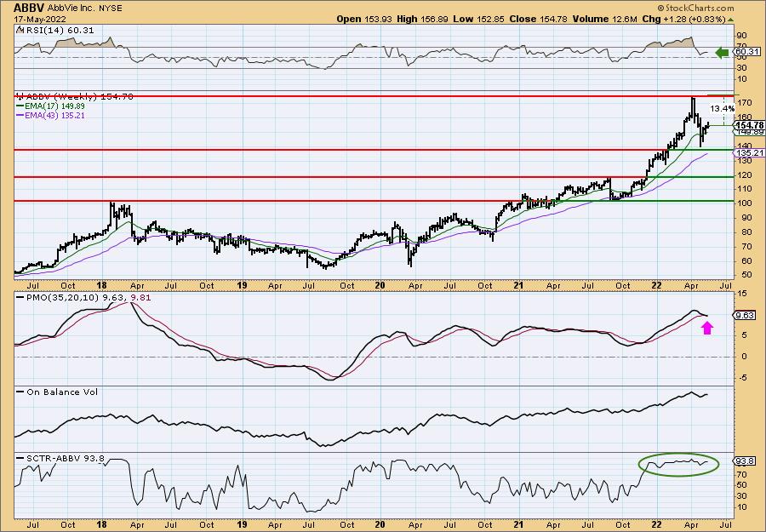This screenshot has width=766, height=532.
Task: Click the 154.78 price tag on the right axis
Action: click(749, 125)
